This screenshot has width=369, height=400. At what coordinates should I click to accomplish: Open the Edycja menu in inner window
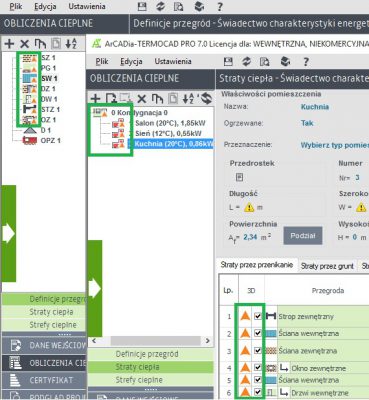coord(131,61)
